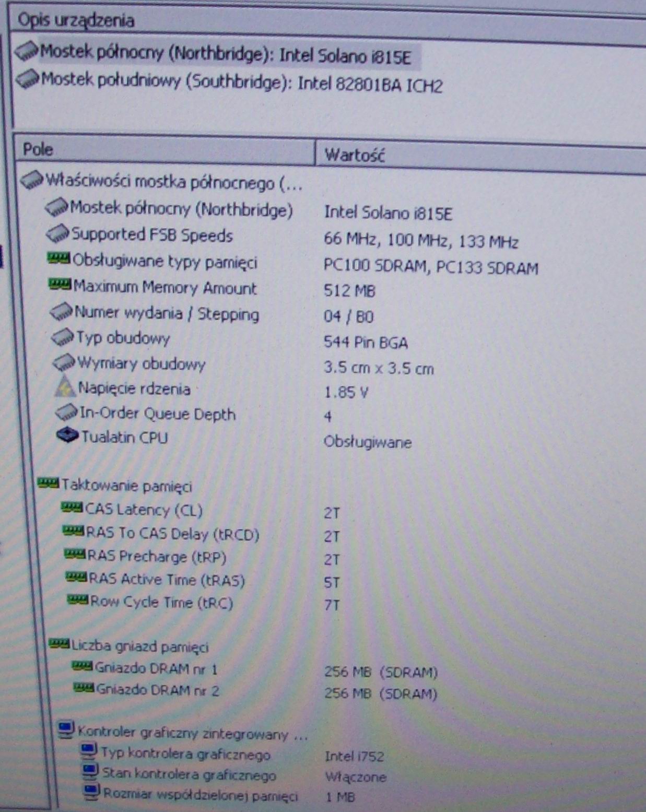Click the Właściwości mostka północnego group icon
646x812 pixels.
point(32,180)
